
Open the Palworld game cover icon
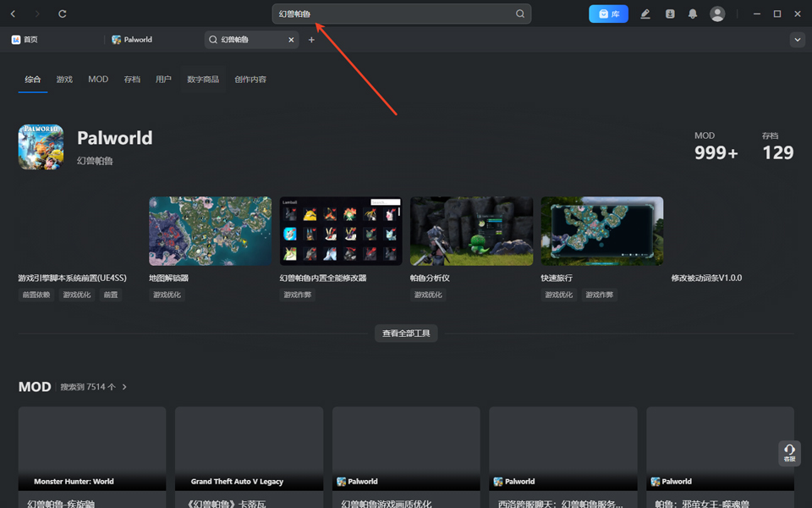(41, 146)
